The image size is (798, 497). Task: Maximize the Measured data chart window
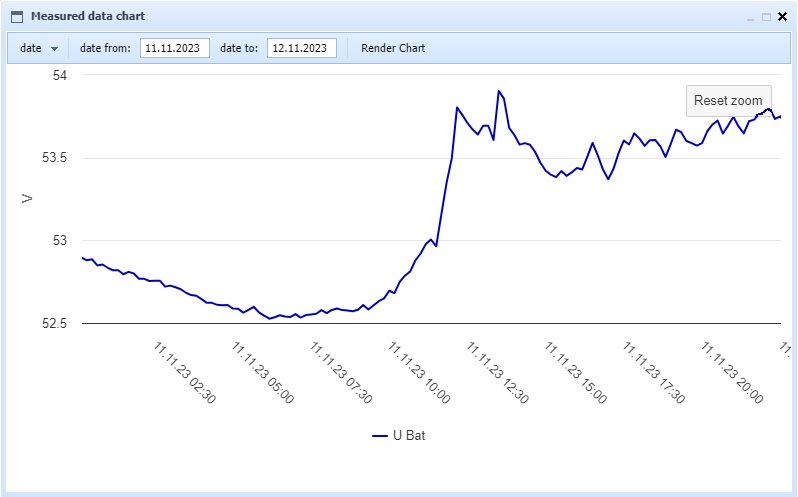(766, 17)
